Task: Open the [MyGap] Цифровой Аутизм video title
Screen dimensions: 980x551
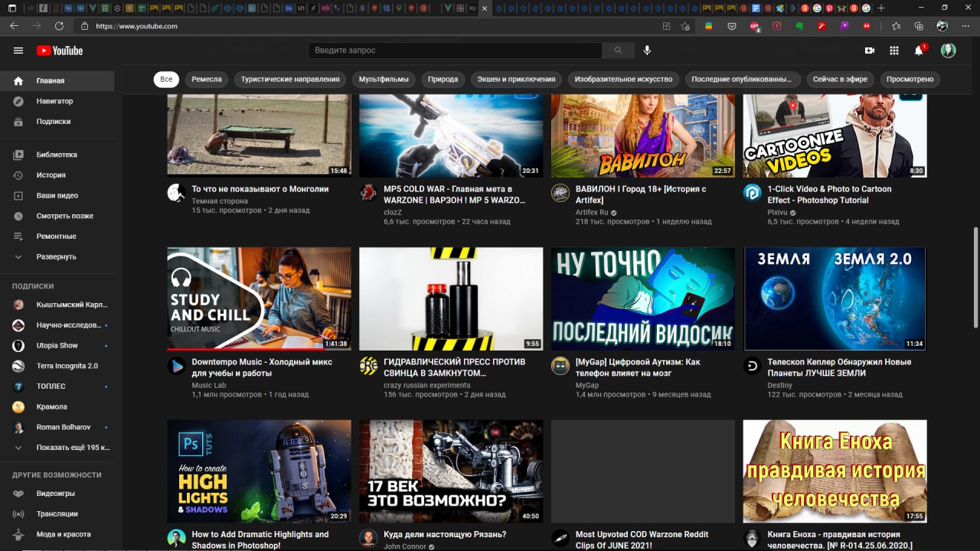Action: point(638,367)
